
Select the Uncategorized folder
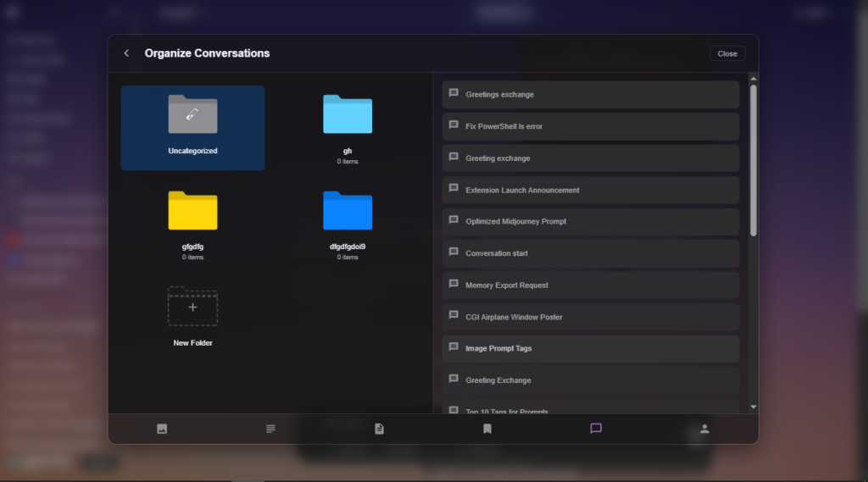click(x=192, y=127)
